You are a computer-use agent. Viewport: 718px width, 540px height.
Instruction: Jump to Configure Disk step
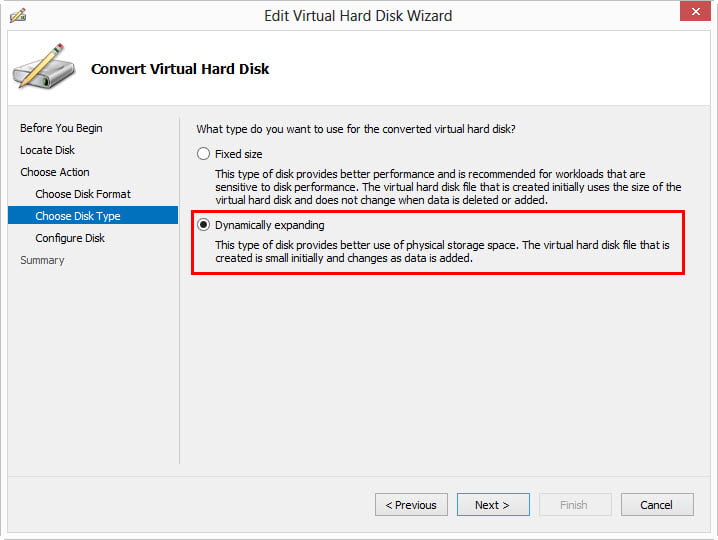tap(70, 238)
